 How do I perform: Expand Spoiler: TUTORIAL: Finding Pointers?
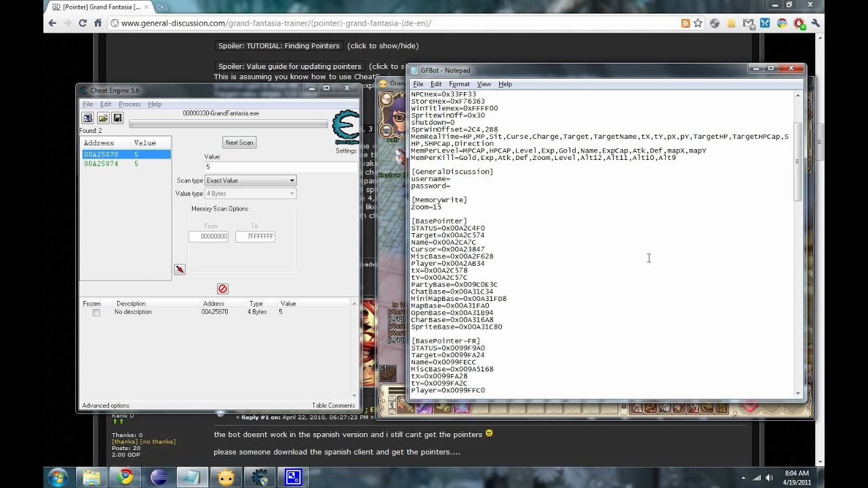click(279, 46)
